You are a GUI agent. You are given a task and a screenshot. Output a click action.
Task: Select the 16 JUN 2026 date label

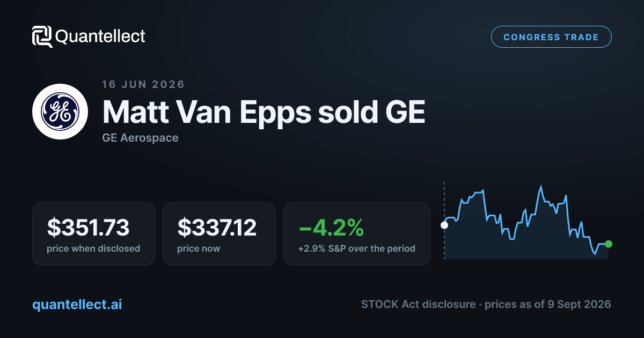143,84
